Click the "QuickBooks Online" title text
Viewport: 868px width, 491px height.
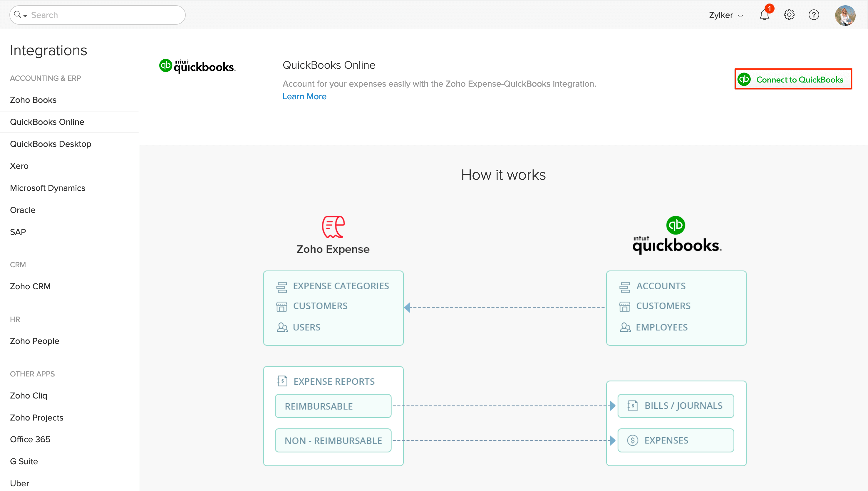point(329,65)
